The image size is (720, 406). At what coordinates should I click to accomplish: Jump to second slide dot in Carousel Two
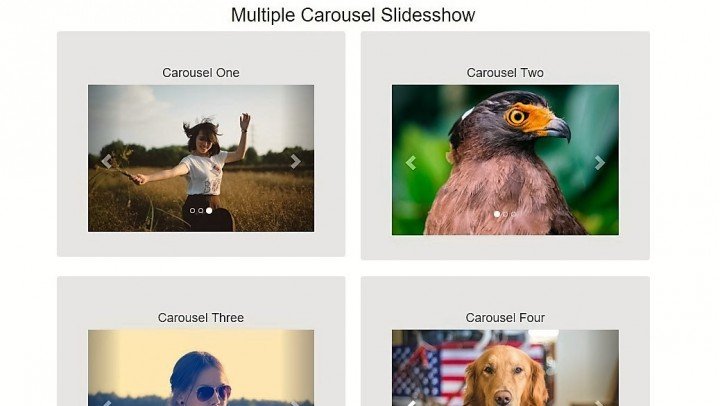[505, 214]
